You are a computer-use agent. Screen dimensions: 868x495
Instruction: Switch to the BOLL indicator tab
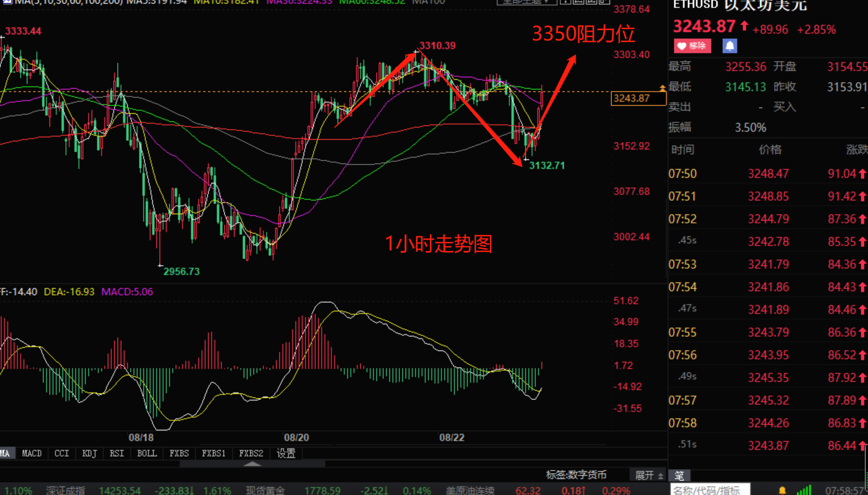point(147,453)
